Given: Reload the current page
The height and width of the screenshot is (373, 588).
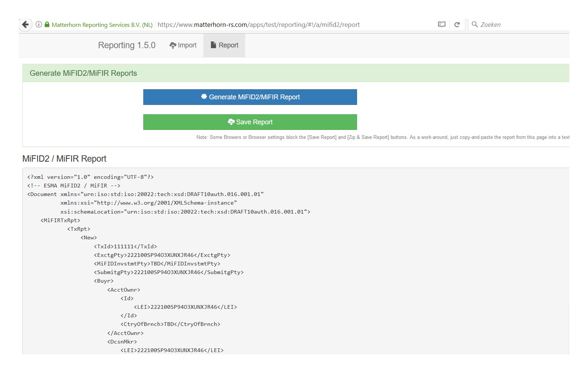Looking at the screenshot, I should point(457,25).
